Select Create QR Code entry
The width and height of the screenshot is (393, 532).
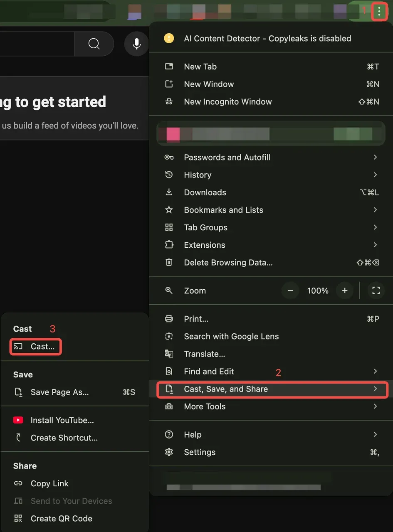74,518
